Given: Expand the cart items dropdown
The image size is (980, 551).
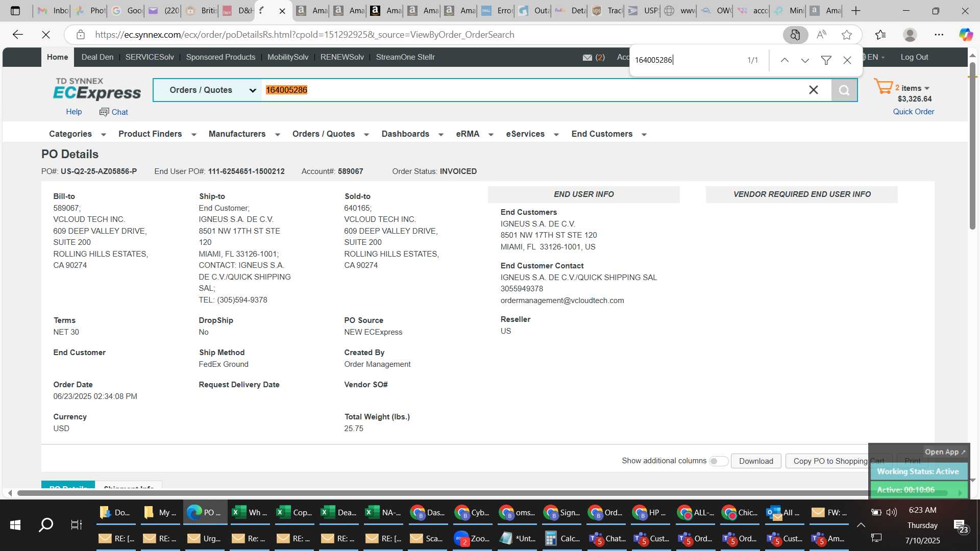Looking at the screenshot, I should coord(927,88).
